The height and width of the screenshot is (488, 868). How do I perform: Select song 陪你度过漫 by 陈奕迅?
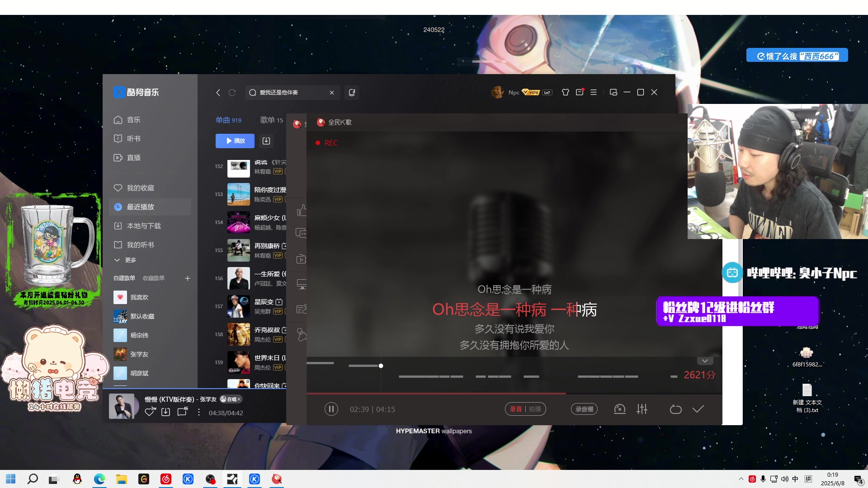click(x=250, y=194)
